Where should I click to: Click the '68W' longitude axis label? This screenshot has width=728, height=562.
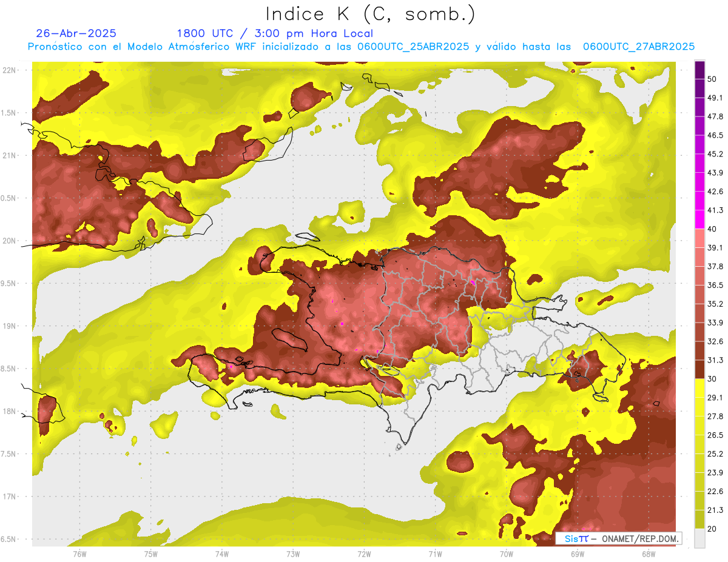pyautogui.click(x=648, y=554)
